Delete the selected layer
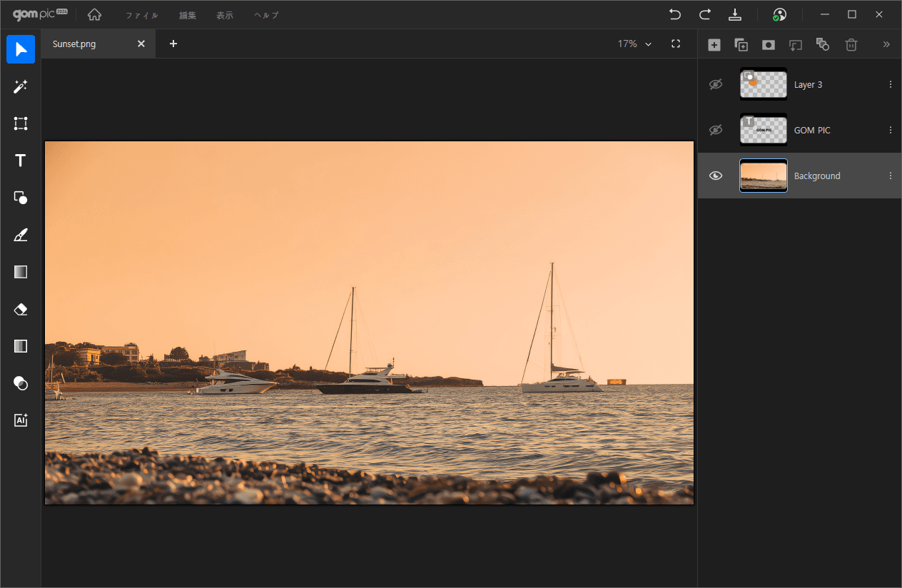This screenshot has width=902, height=588. 851,44
